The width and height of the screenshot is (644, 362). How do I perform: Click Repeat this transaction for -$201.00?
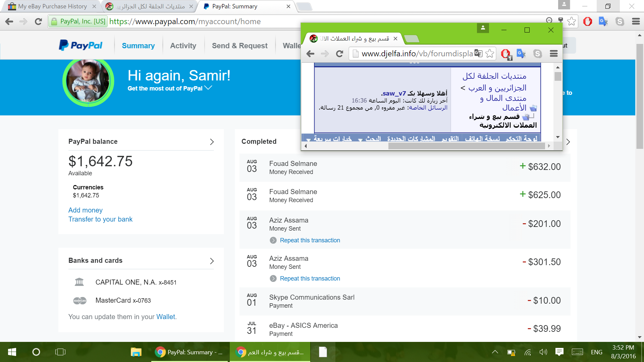(310, 240)
